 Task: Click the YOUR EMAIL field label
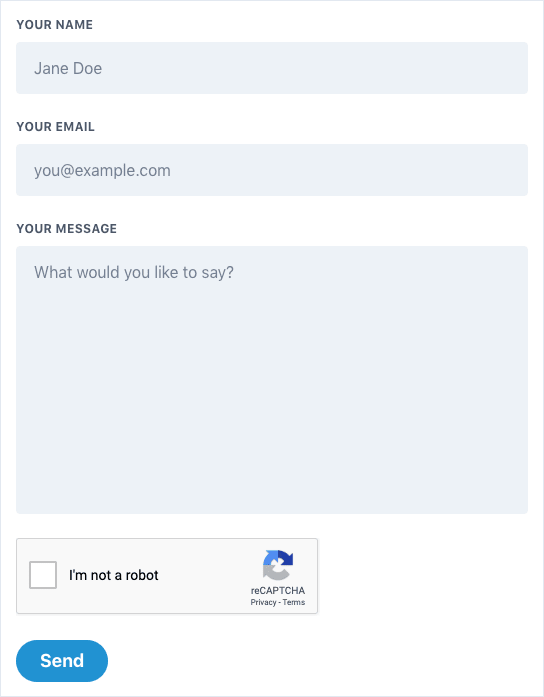coord(56,127)
